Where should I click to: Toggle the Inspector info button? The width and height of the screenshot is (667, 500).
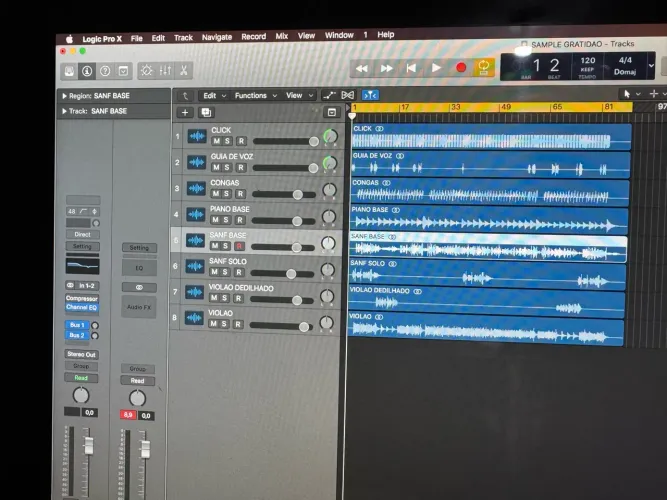pos(87,71)
